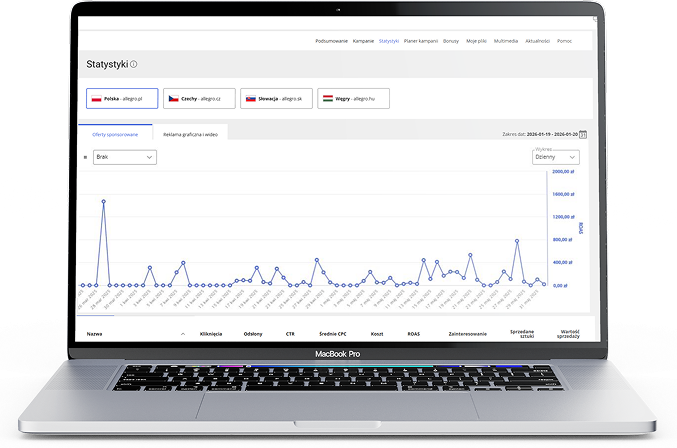The width and height of the screenshot is (677, 448).
Task: Select the Węgry allegro.hu marketplace option
Action: point(353,99)
